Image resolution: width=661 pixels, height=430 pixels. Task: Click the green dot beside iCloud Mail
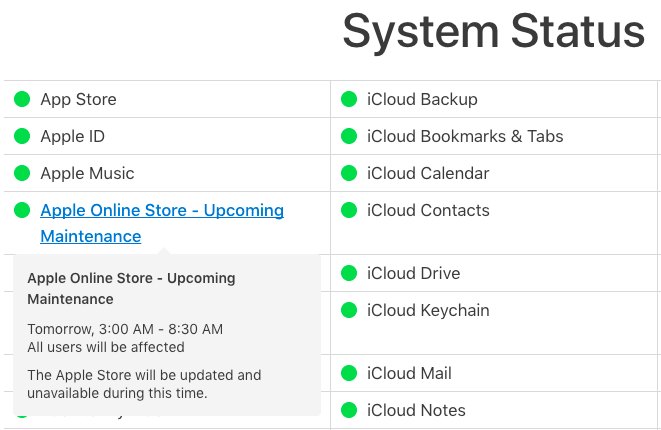coord(349,373)
